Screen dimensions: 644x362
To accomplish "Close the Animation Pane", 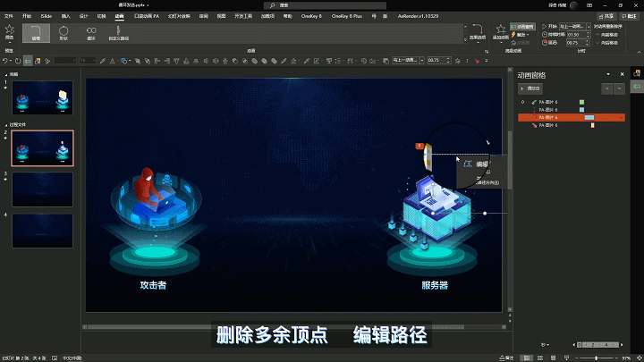I will 622,74.
